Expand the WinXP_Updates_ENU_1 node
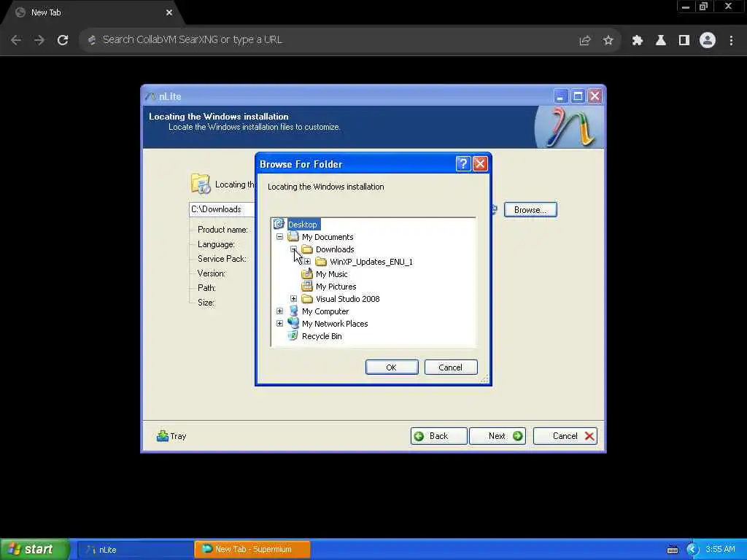747x560 pixels. point(307,262)
